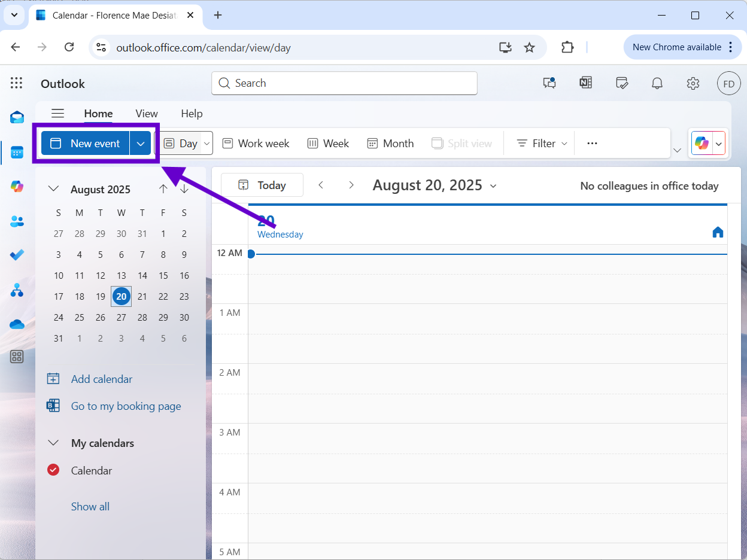Open Copilot from the left rail

[x=17, y=187]
